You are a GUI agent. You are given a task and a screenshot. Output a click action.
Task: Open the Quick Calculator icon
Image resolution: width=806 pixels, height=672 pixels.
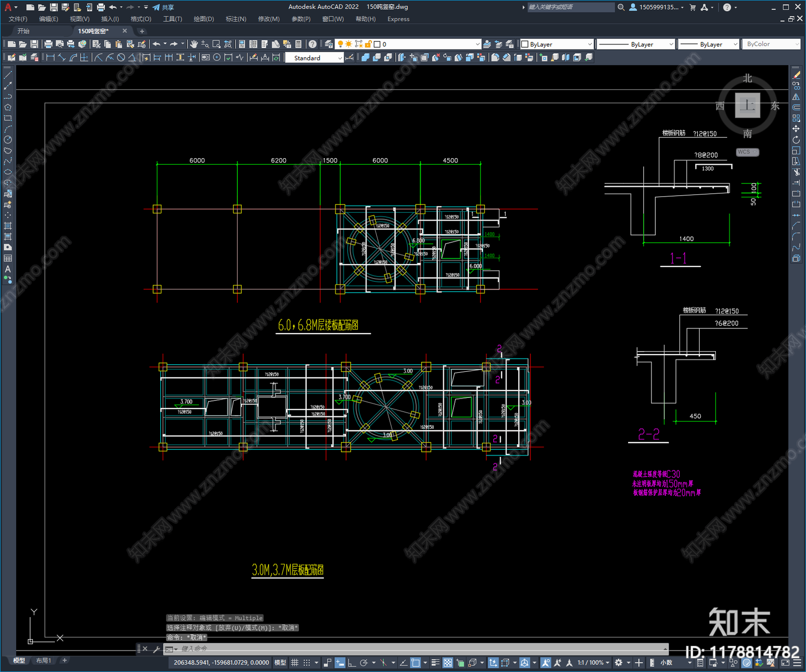tap(298, 44)
